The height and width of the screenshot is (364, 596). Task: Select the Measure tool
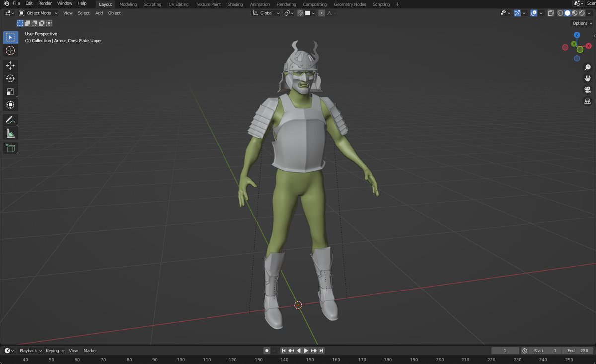pos(11,133)
